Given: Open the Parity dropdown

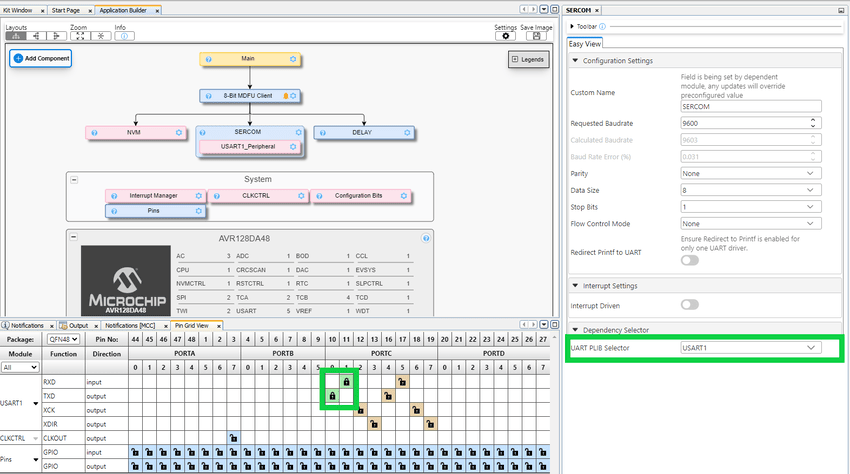Looking at the screenshot, I should click(750, 173).
